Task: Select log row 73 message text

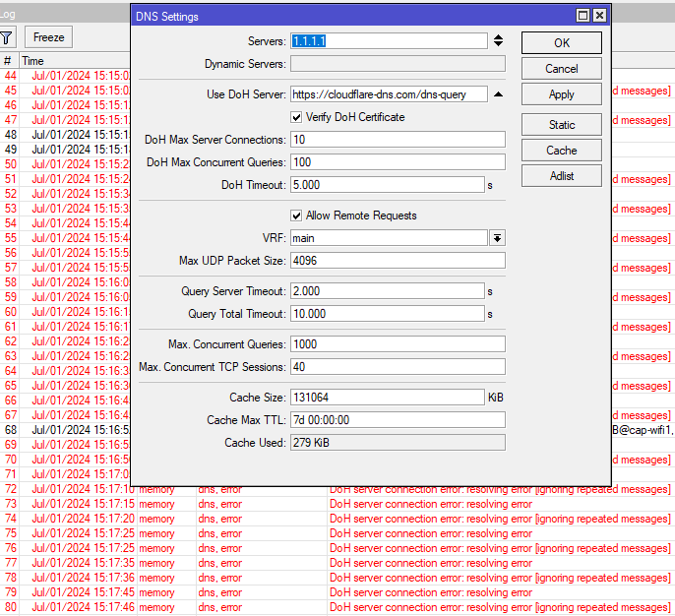Action: 431,504
